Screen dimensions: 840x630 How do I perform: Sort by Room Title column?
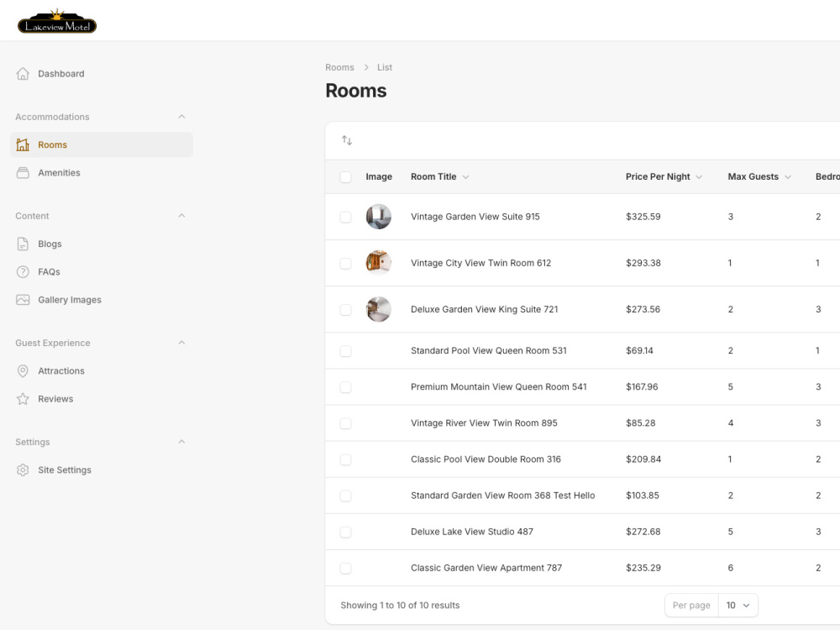(440, 176)
